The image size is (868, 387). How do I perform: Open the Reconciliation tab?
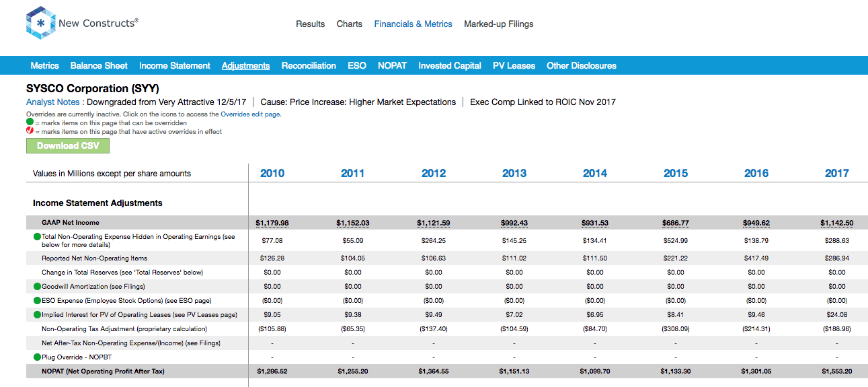[309, 66]
